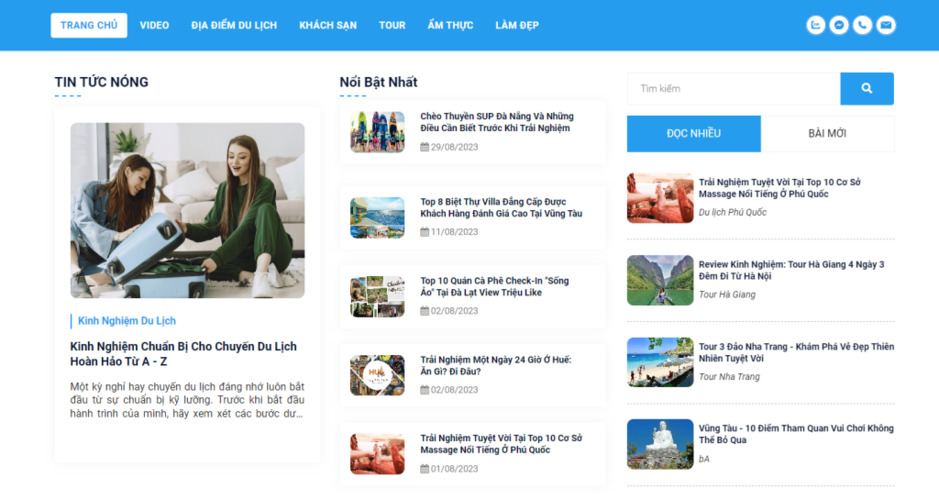Screen dimensions: 939x500
Task: Click calendar icon beside date 11/08/2023
Action: click(x=425, y=232)
